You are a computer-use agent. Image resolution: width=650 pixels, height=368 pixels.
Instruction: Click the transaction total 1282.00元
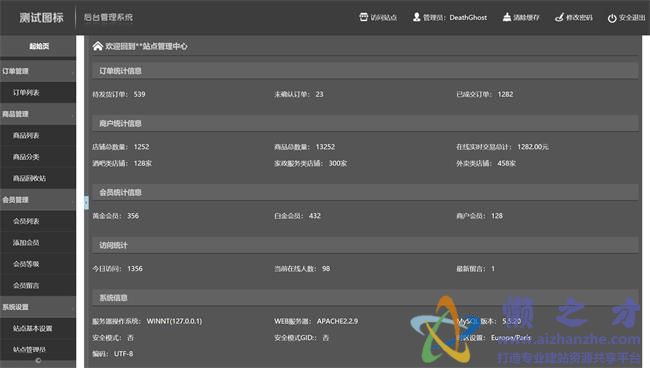coord(533,147)
